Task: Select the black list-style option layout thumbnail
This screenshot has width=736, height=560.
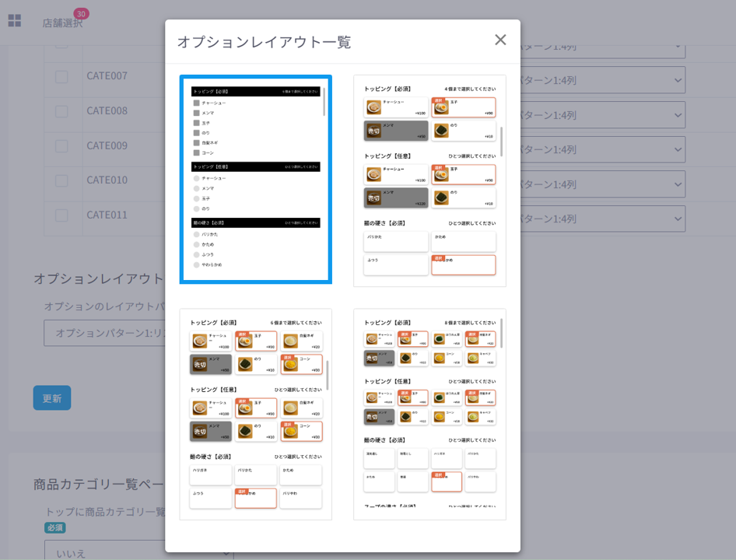Action: [x=255, y=180]
